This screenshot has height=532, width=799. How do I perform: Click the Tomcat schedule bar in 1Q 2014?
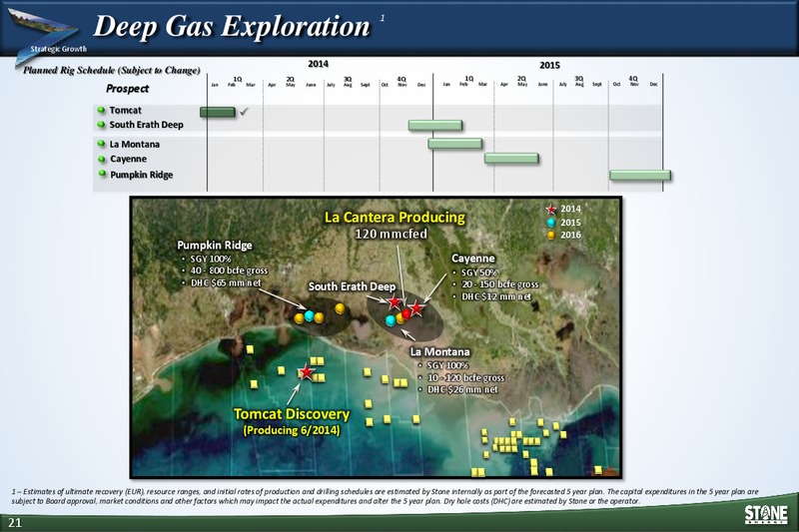218,112
